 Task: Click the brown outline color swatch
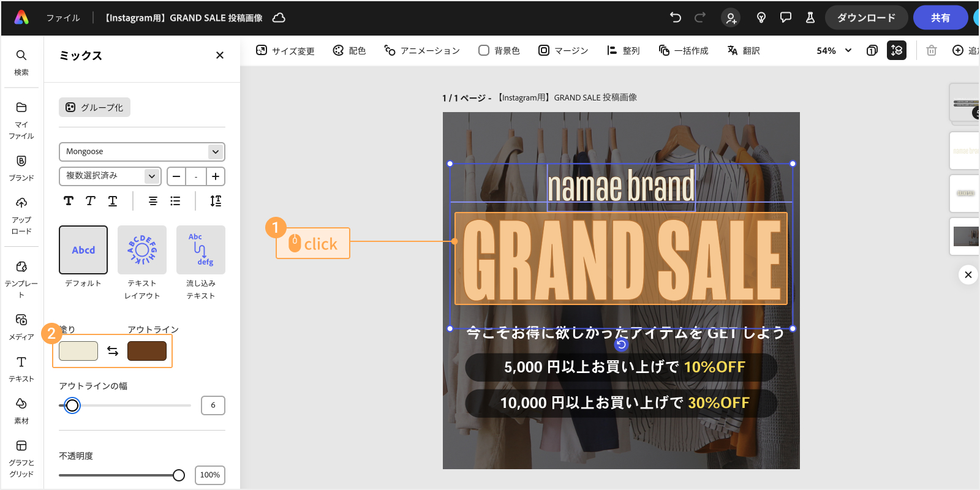click(147, 351)
